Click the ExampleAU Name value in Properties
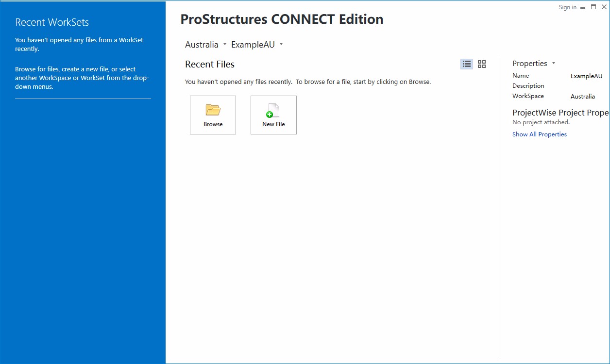The image size is (610, 364). pyautogui.click(x=587, y=76)
